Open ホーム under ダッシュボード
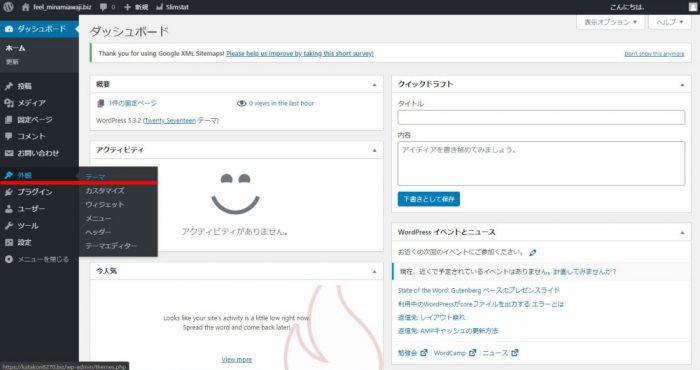The height and width of the screenshot is (370, 700). 16,48
